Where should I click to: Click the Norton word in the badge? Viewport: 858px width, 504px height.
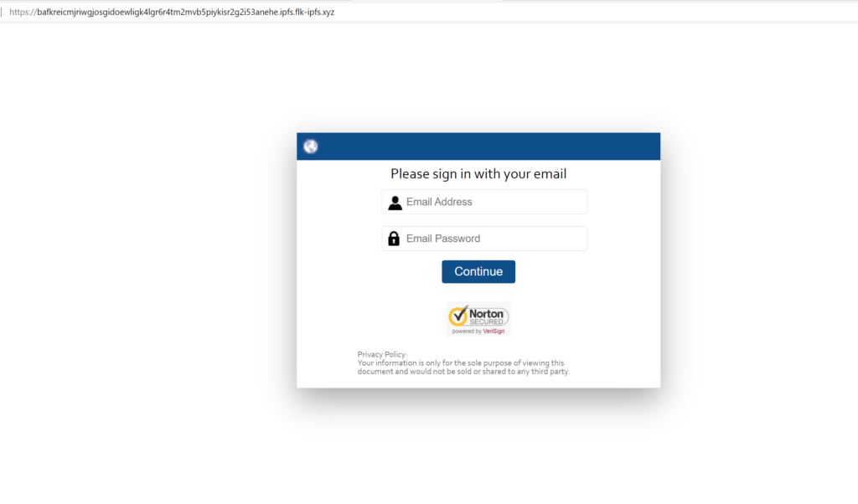click(486, 314)
